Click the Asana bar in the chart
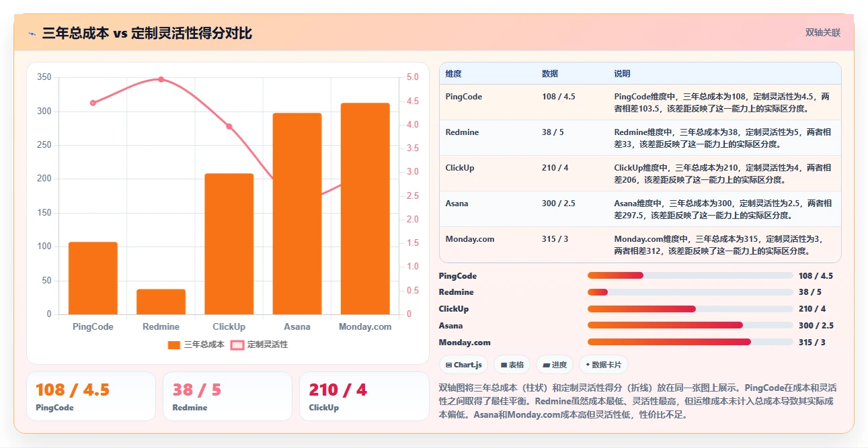Viewport: 868px width, 448px height. pyautogui.click(x=297, y=214)
